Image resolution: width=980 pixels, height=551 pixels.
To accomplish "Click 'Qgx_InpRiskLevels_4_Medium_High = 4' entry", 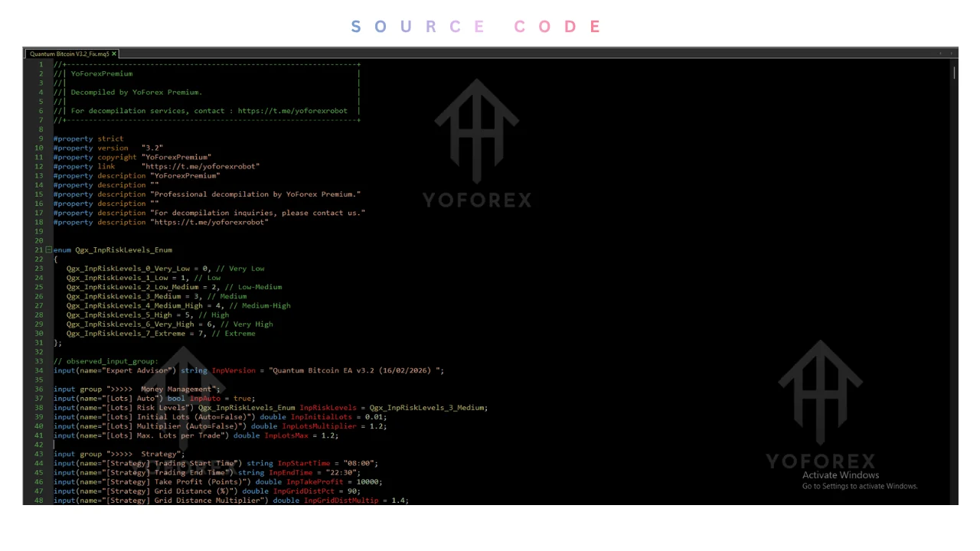I will [x=178, y=305].
